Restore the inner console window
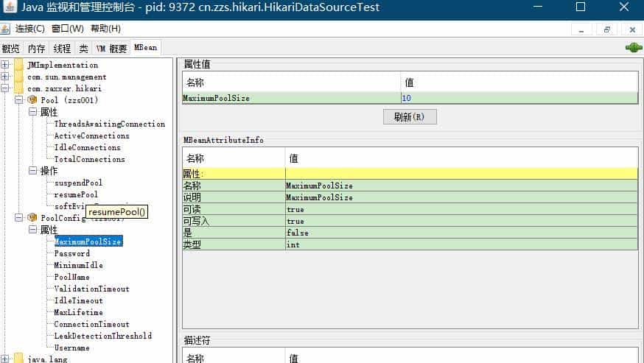The height and width of the screenshot is (363, 644). (x=607, y=29)
